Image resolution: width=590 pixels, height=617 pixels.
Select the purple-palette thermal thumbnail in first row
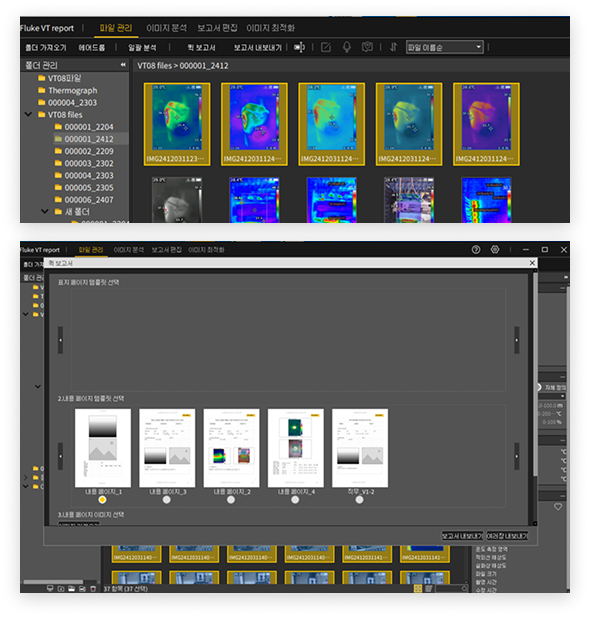[486, 124]
